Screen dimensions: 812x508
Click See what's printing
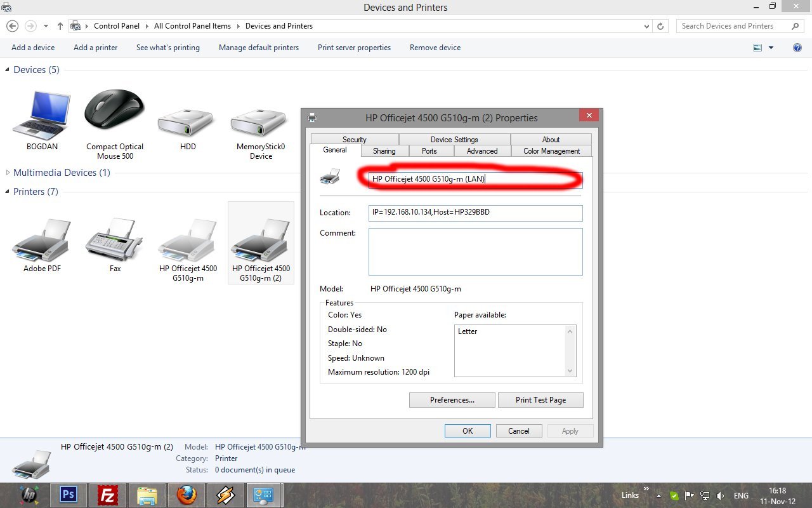pyautogui.click(x=168, y=48)
